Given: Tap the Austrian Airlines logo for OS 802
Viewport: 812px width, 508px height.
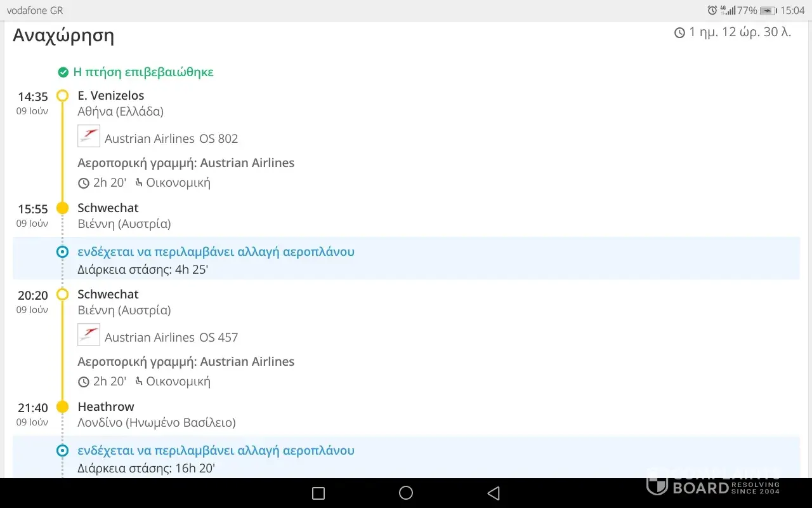Looking at the screenshot, I should click(89, 137).
